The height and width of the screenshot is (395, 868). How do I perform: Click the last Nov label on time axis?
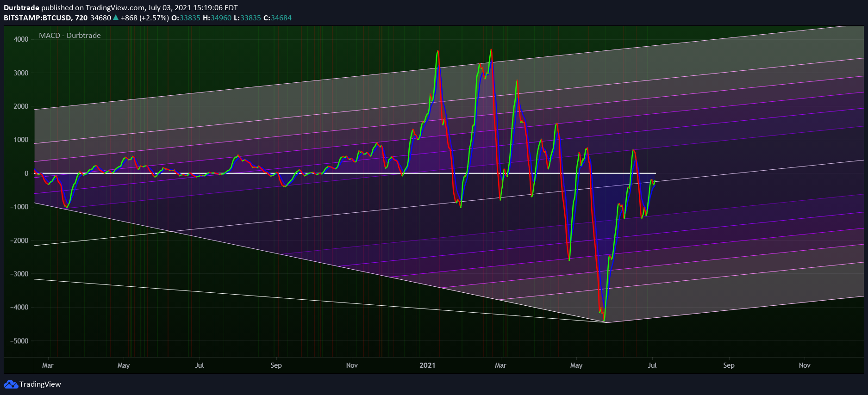pyautogui.click(x=805, y=365)
